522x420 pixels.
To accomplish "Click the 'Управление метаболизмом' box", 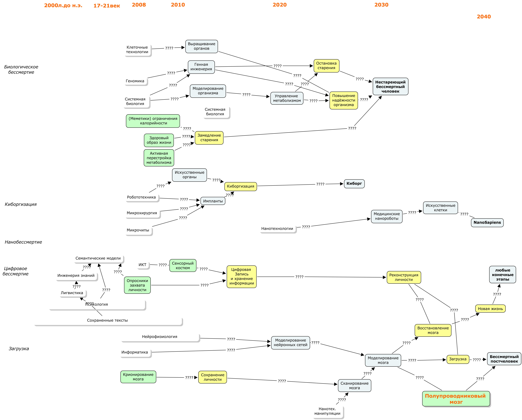I will click(x=287, y=98).
